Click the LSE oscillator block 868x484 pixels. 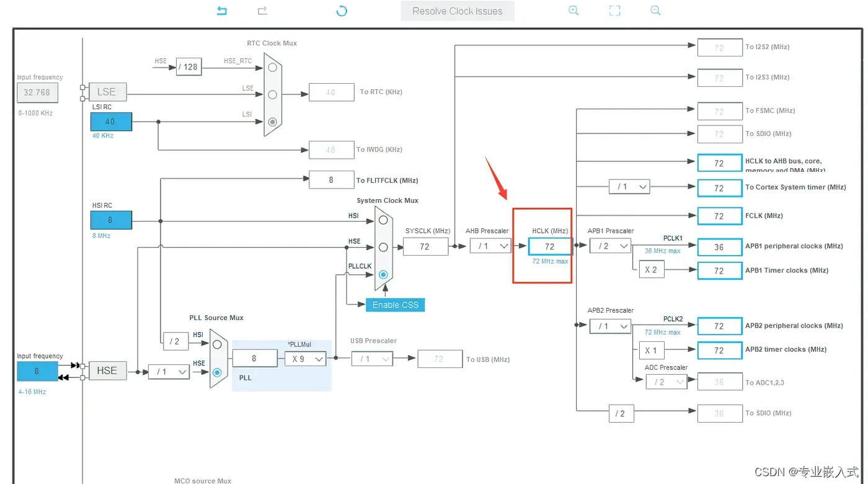107,92
